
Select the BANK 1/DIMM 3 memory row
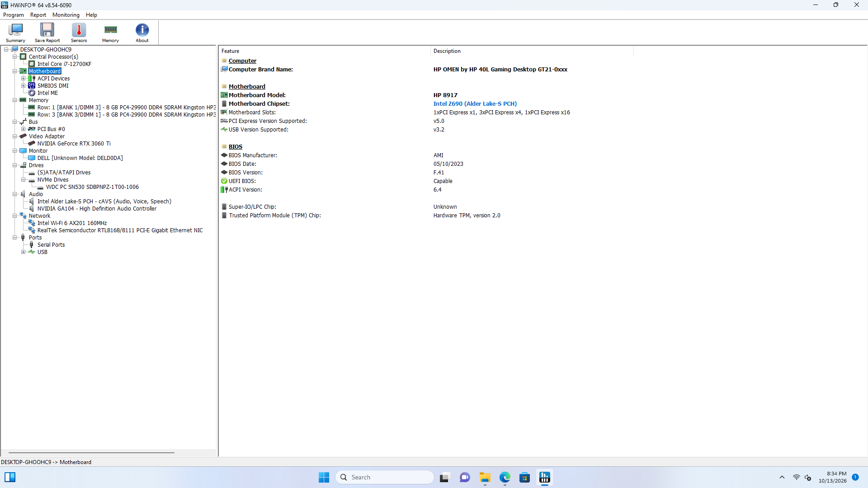coord(126,108)
